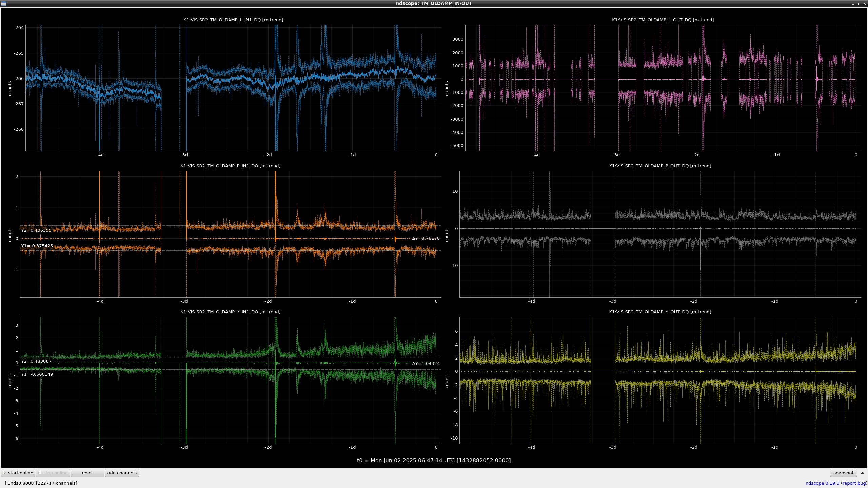Take a snapshot of the plots
The height and width of the screenshot is (488, 868).
point(843,473)
